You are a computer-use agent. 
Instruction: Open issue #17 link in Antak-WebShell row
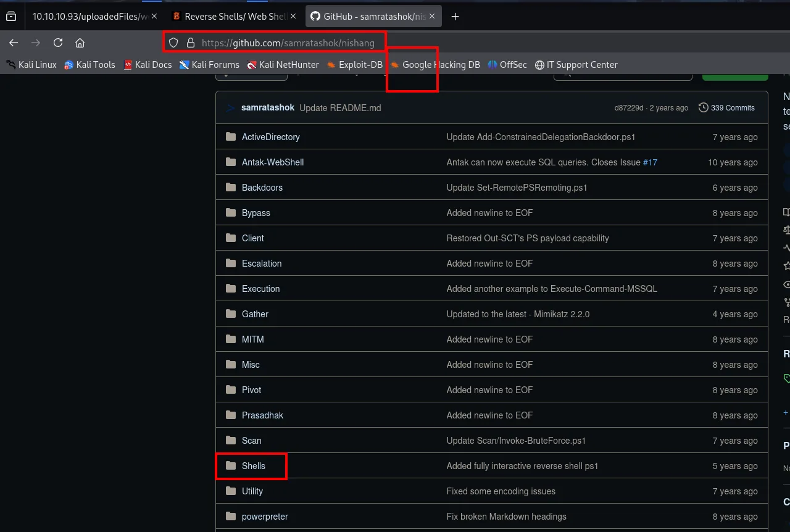point(650,162)
